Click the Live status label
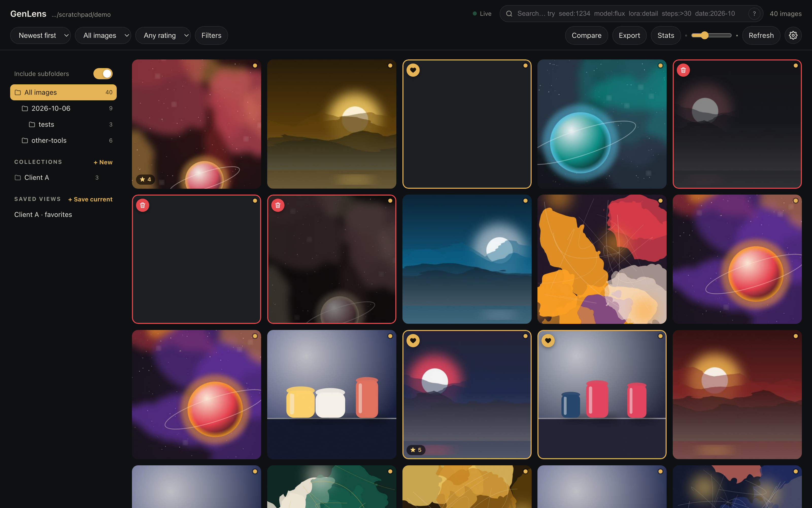The image size is (812, 508). [485, 14]
